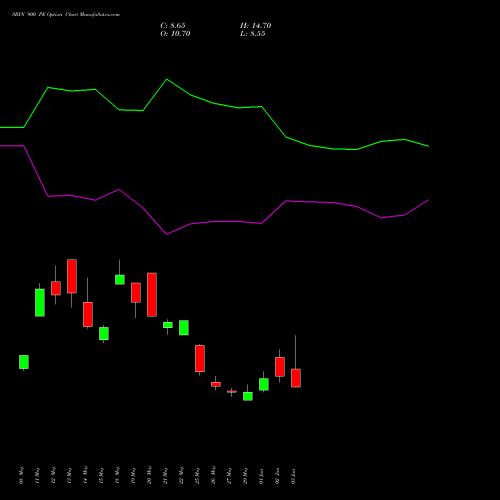This screenshot has width=500, height=500.
Task: Click the high value H: 14.70
Action: click(x=255, y=26)
